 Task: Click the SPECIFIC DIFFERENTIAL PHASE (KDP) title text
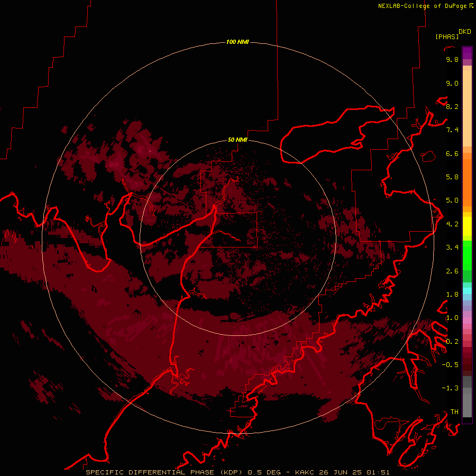click(x=164, y=472)
